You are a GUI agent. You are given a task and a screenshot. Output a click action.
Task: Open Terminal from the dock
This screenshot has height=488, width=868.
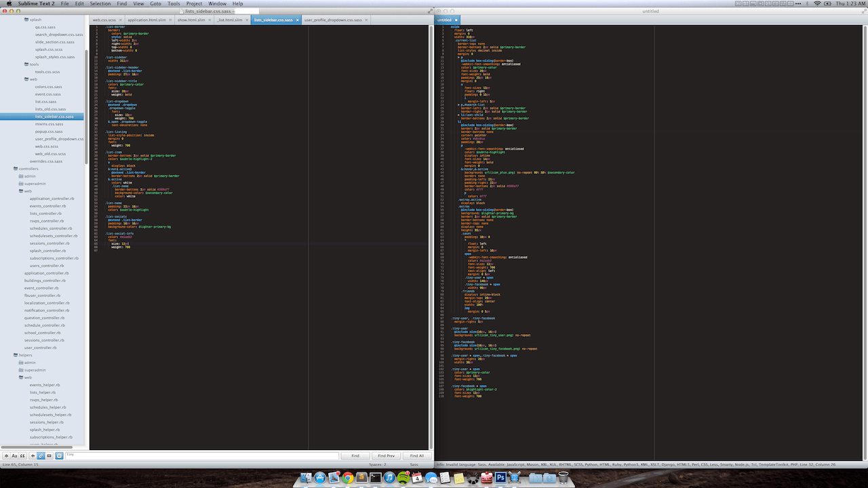(x=376, y=478)
